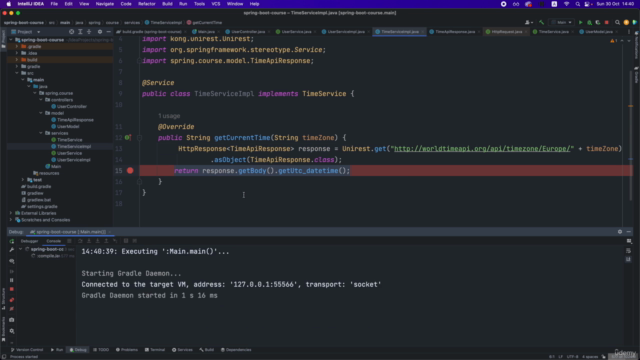Image resolution: width=640 pixels, height=360 pixels.
Task: Open the Run tool window button
Action: click(x=57, y=350)
